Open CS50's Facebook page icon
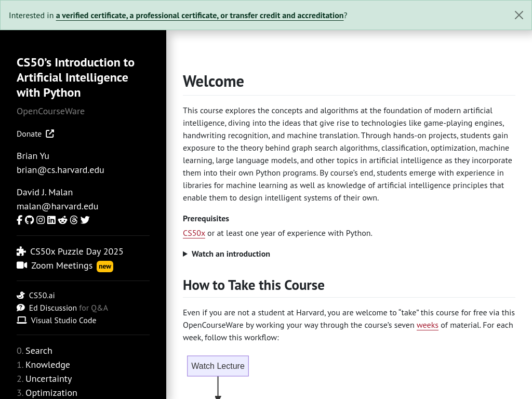532x399 pixels. point(19,220)
